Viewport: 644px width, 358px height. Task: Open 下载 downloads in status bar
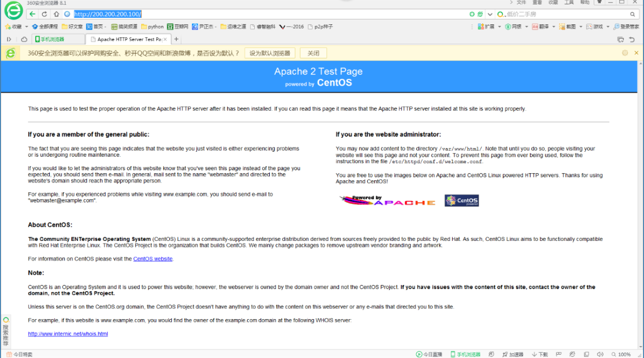point(540,354)
